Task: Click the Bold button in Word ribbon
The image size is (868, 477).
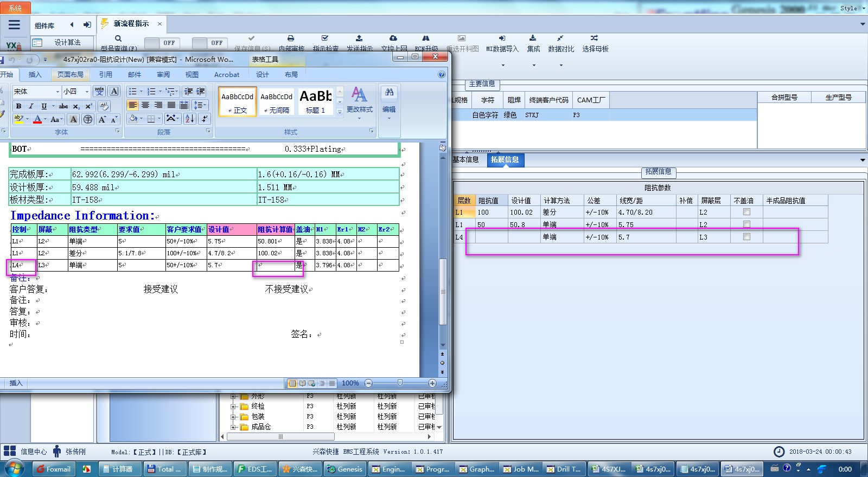Action: click(18, 106)
